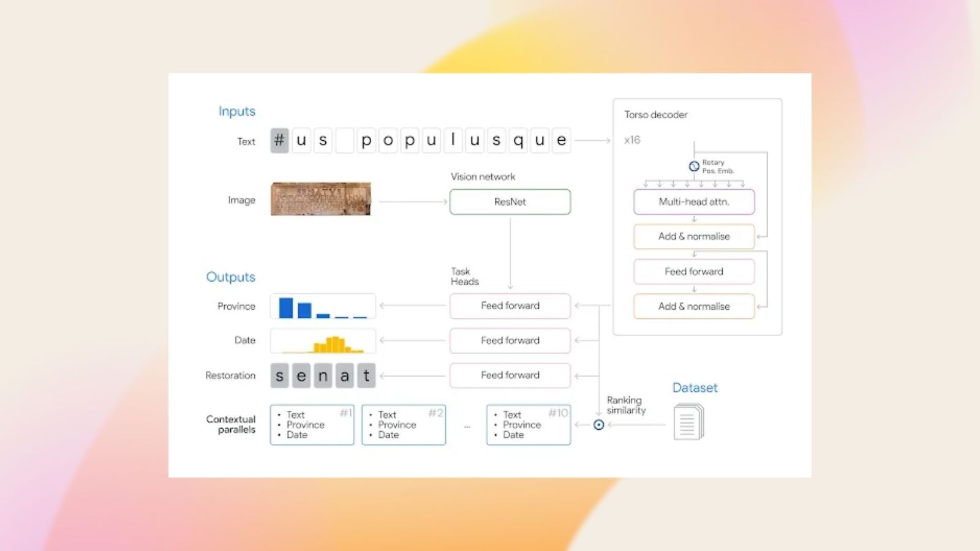Click the hash symbol text tile
This screenshot has width=980, height=551.
(x=279, y=140)
